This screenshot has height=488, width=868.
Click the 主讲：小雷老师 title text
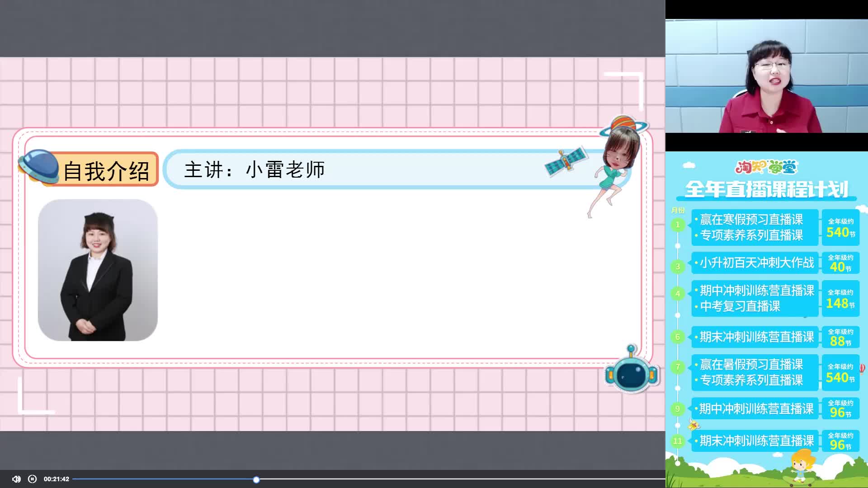click(x=254, y=170)
